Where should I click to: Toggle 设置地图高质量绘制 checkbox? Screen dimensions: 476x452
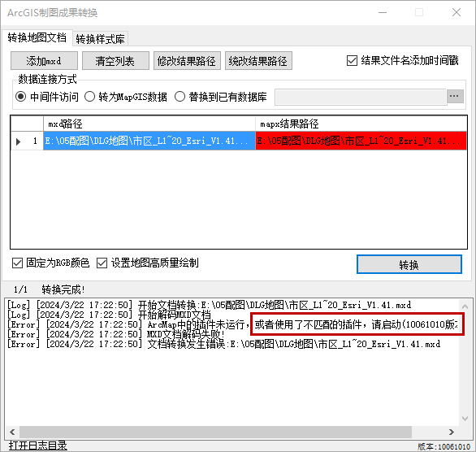point(102,263)
